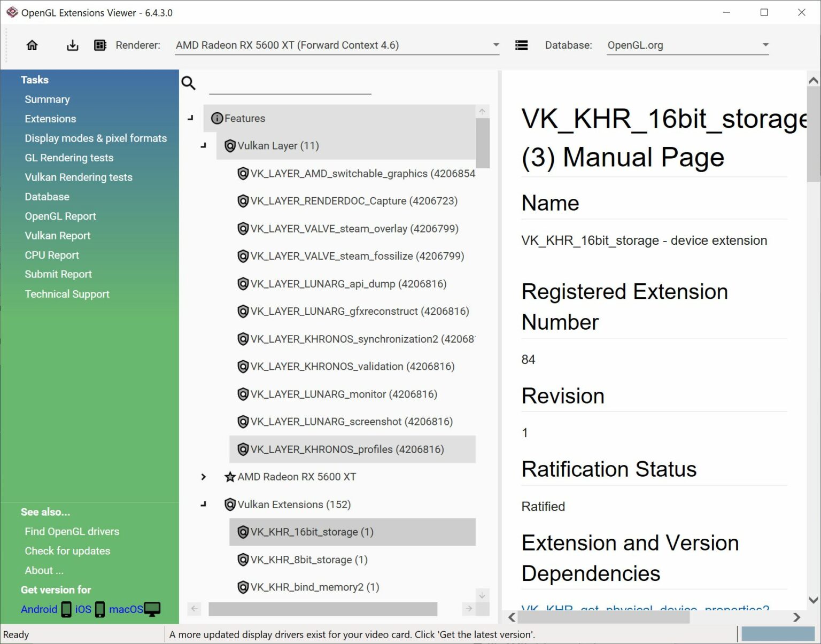Click the tree scroll up arrow
821x644 pixels.
482,111
